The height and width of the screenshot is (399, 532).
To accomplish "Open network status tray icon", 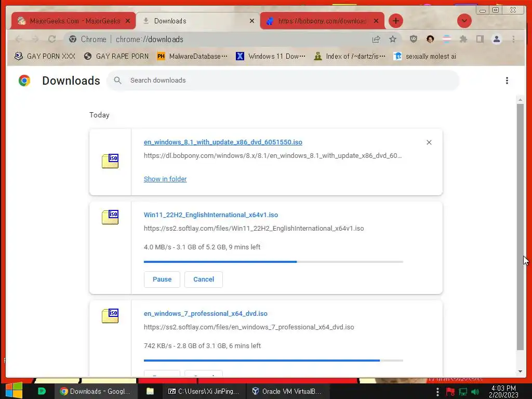I will (x=463, y=392).
